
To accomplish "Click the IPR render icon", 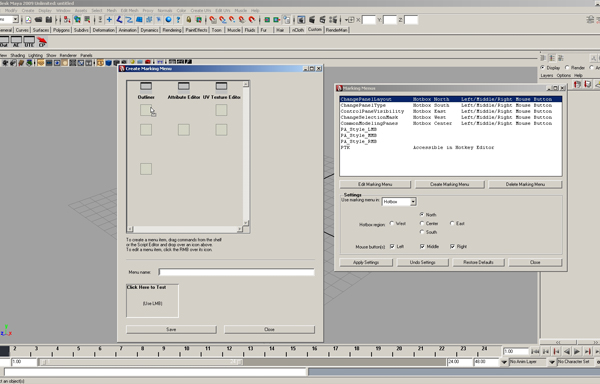I will (322, 20).
